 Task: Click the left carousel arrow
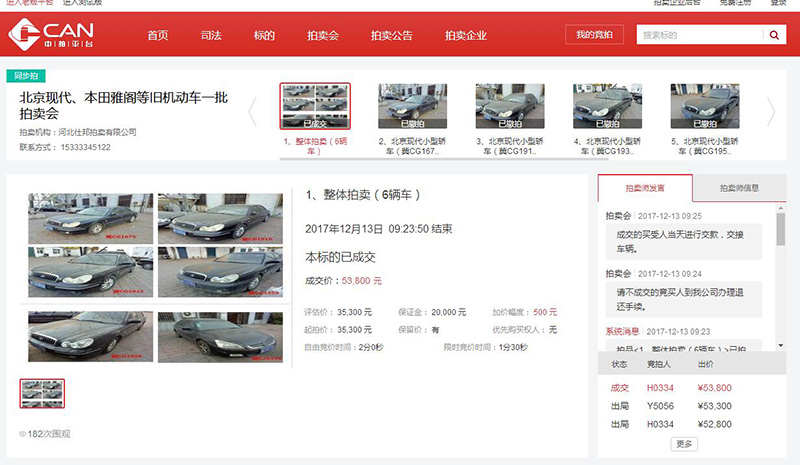(253, 111)
